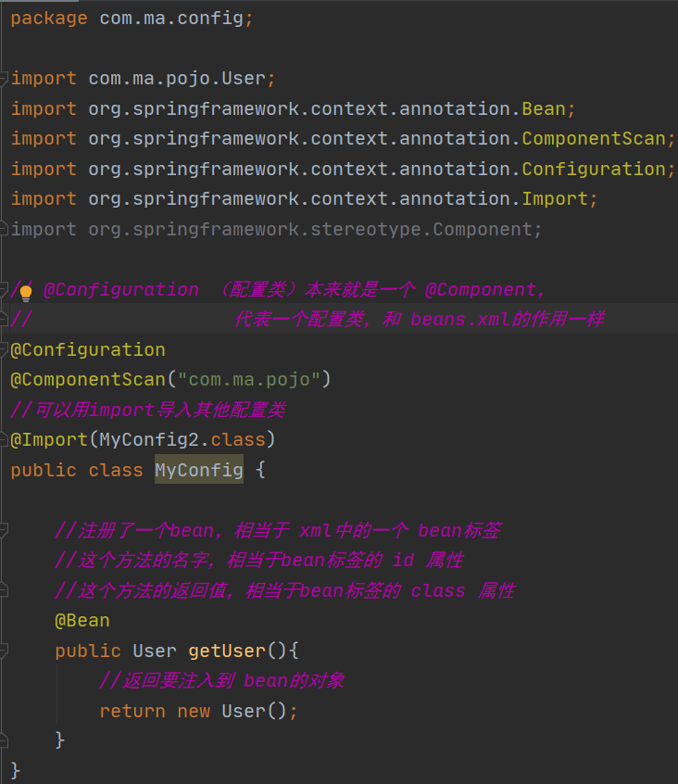This screenshot has height=784, width=678.
Task: Click the "com.ma.pojo" string literal
Action: pyautogui.click(x=248, y=379)
